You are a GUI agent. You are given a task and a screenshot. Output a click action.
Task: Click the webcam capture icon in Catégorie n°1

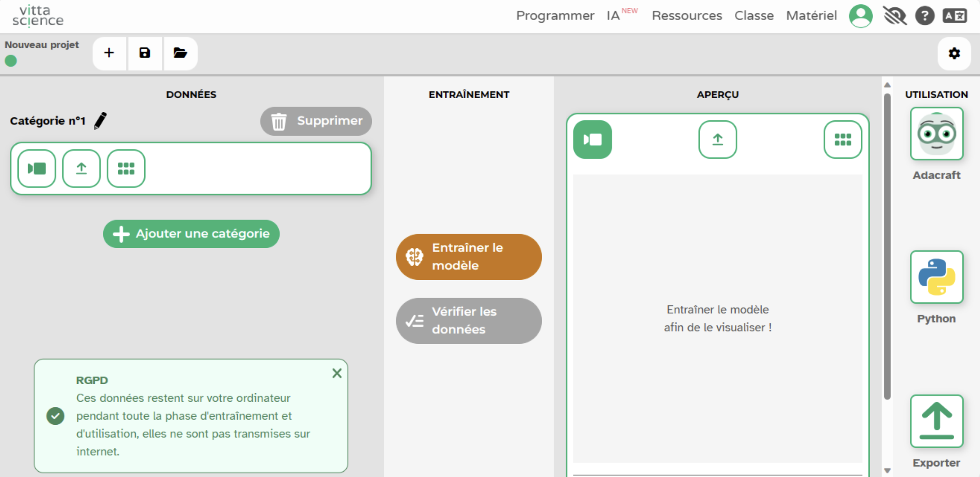pyautogui.click(x=37, y=168)
